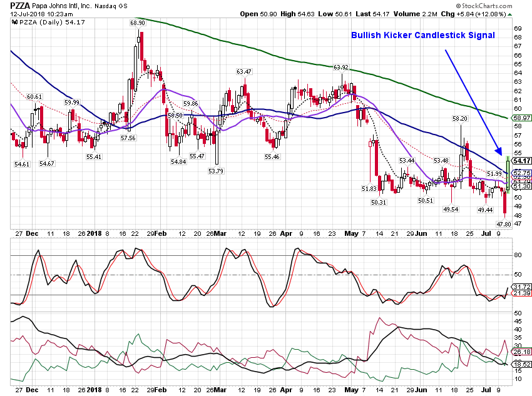Select the Papa Johns Intl, Inc. company name
This screenshot has height=396, width=532.
pyautogui.click(x=62, y=6)
